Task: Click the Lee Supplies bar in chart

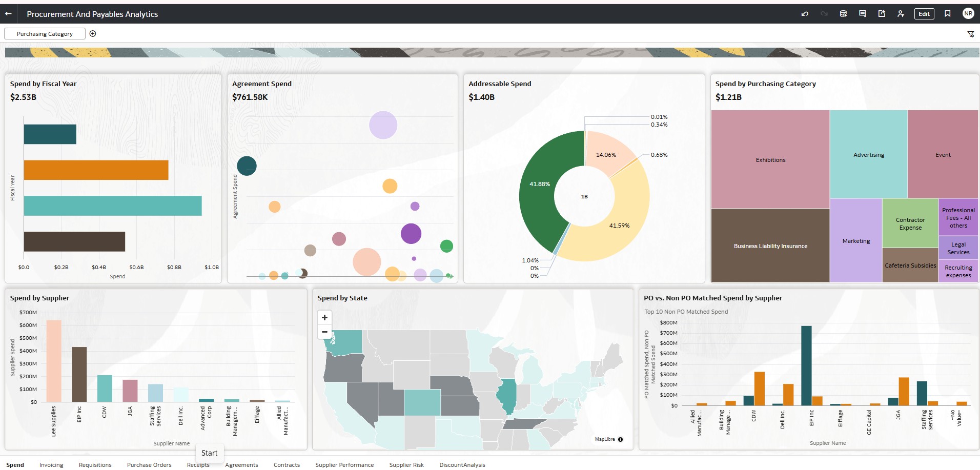Action: (54, 361)
